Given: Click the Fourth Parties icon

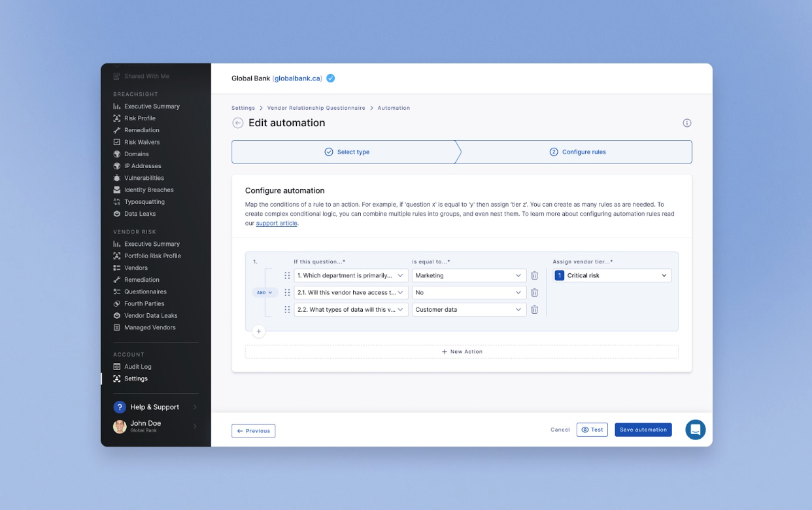Looking at the screenshot, I should click(117, 303).
